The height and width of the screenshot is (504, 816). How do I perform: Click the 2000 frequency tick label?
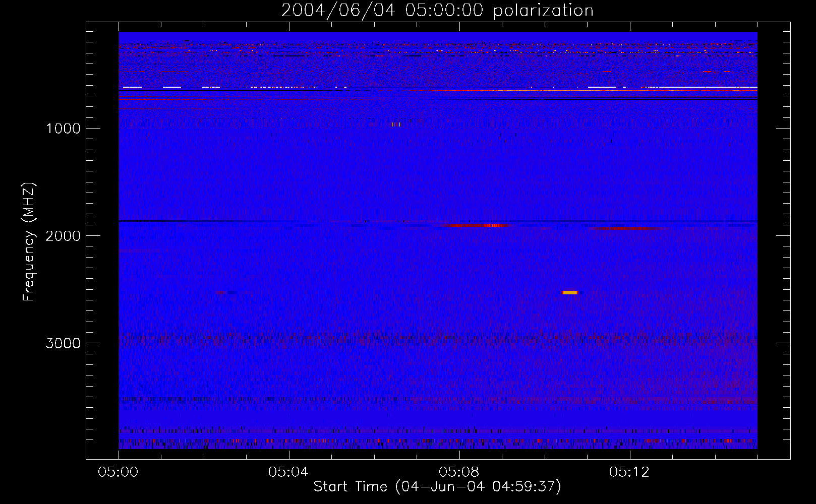tap(63, 236)
